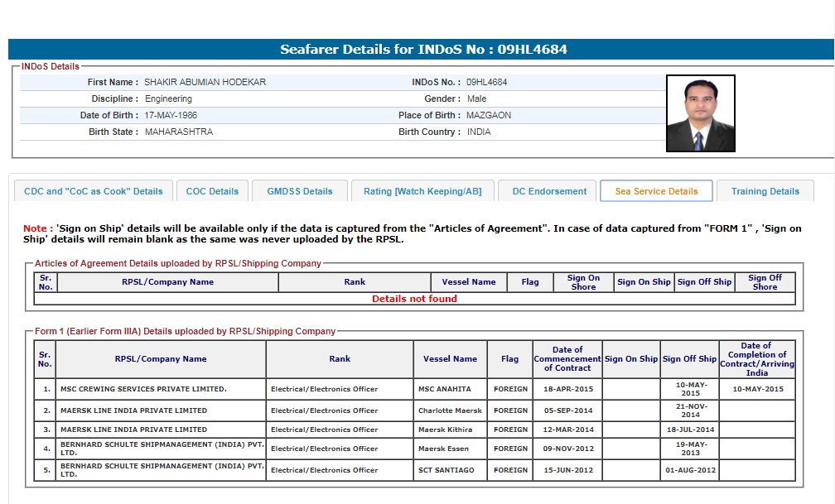The width and height of the screenshot is (835, 504).
Task: Open the DC Endorsement tab
Action: pos(549,191)
